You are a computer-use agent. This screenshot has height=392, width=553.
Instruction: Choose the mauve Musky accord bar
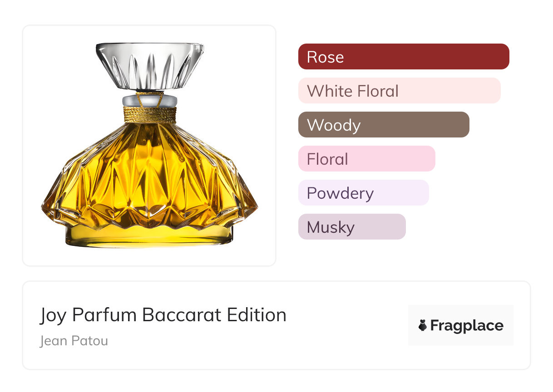point(351,227)
